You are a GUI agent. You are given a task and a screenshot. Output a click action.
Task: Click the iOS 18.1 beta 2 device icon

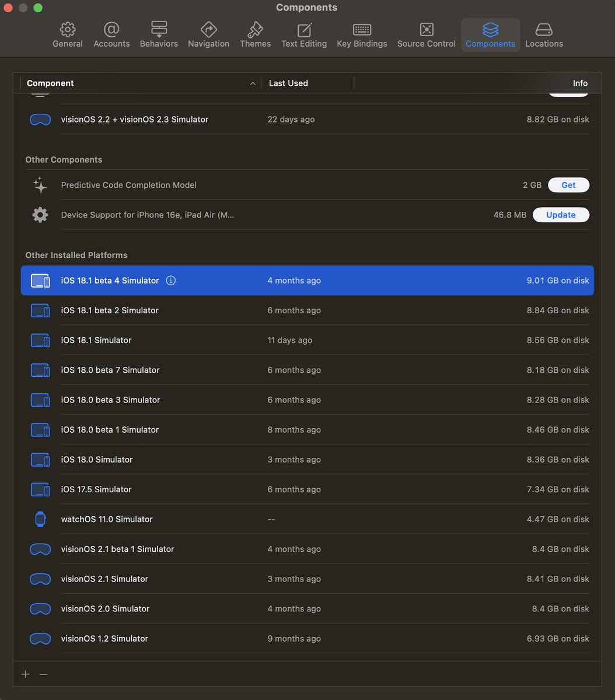(x=40, y=310)
